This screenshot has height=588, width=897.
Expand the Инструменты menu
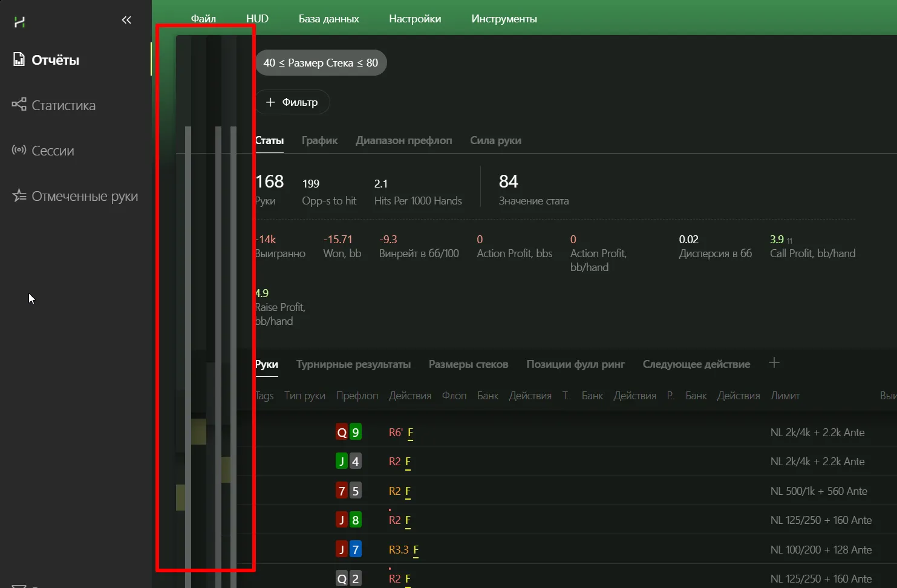pos(504,19)
